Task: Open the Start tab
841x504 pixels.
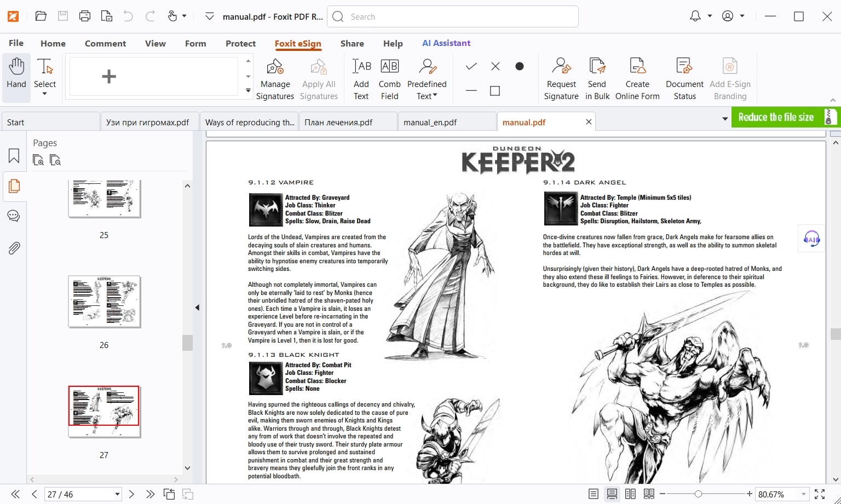Action: pyautogui.click(x=50, y=122)
